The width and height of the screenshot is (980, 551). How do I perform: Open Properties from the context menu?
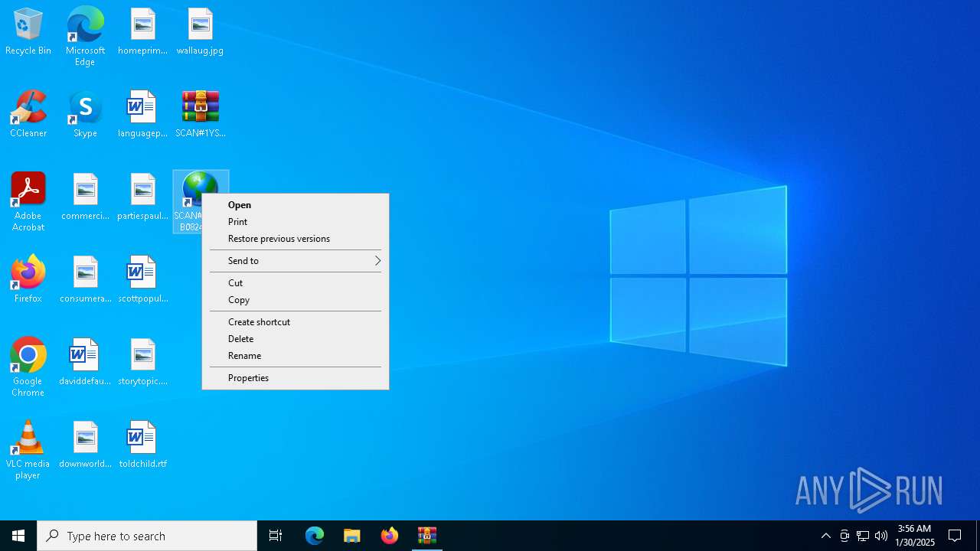[x=296, y=378]
